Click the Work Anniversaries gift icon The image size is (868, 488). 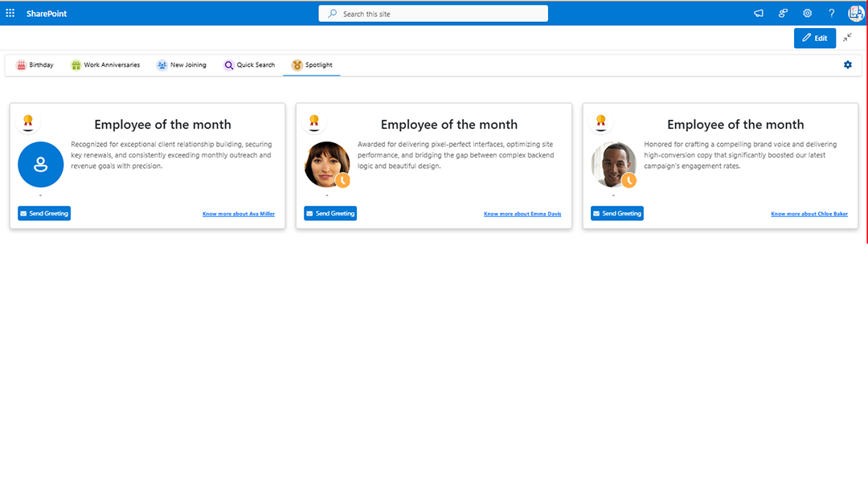(x=76, y=64)
